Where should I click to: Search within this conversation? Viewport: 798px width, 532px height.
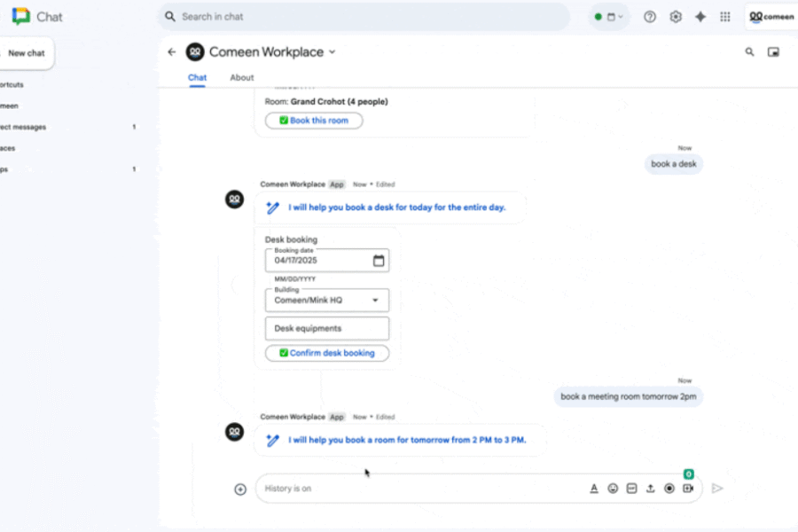[x=749, y=52]
